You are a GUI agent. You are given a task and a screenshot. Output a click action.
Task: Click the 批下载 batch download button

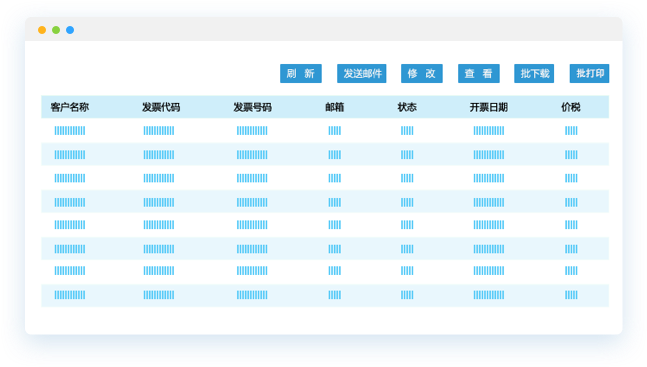[x=534, y=73]
